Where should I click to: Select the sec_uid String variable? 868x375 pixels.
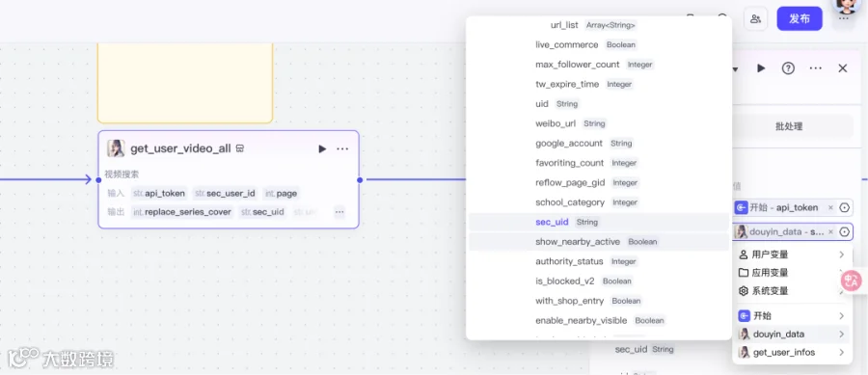click(598, 222)
